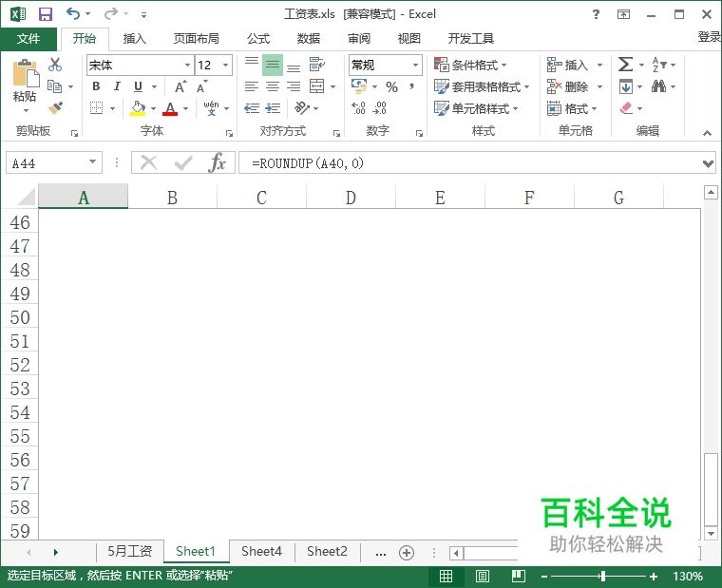Increase decimal places

click(359, 108)
